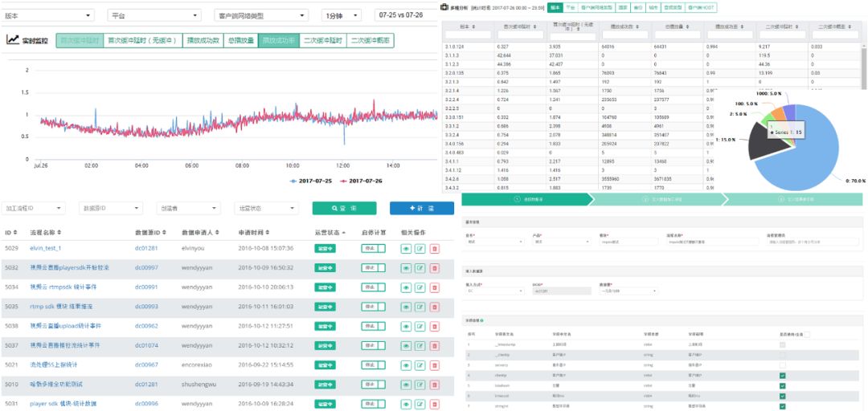Select the 总播放量 metric tab

241,40
